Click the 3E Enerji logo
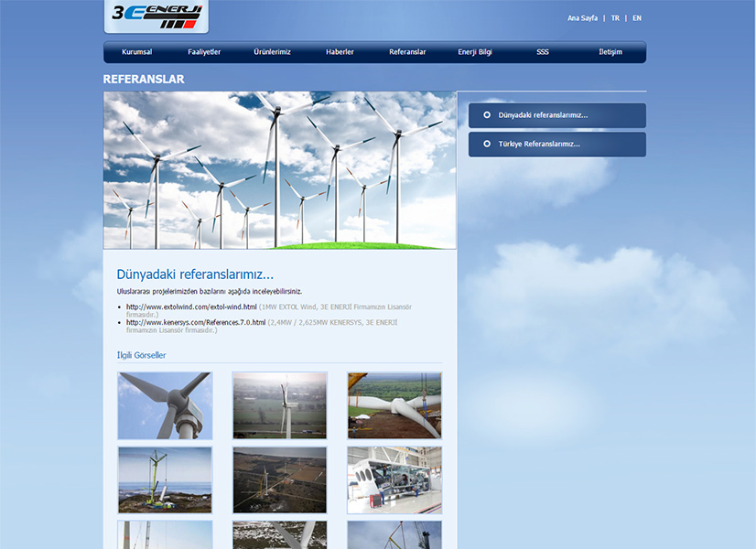Screen dimensions: 756x549 [x=156, y=16]
